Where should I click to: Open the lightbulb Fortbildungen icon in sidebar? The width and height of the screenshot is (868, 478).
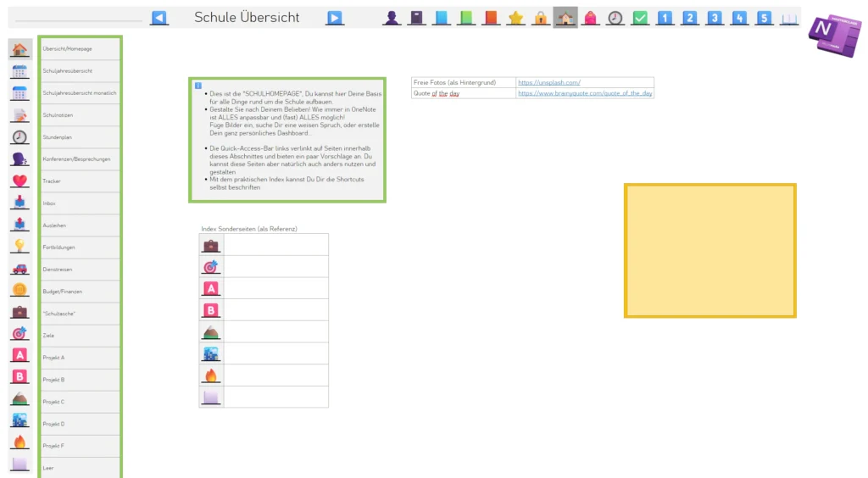19,247
